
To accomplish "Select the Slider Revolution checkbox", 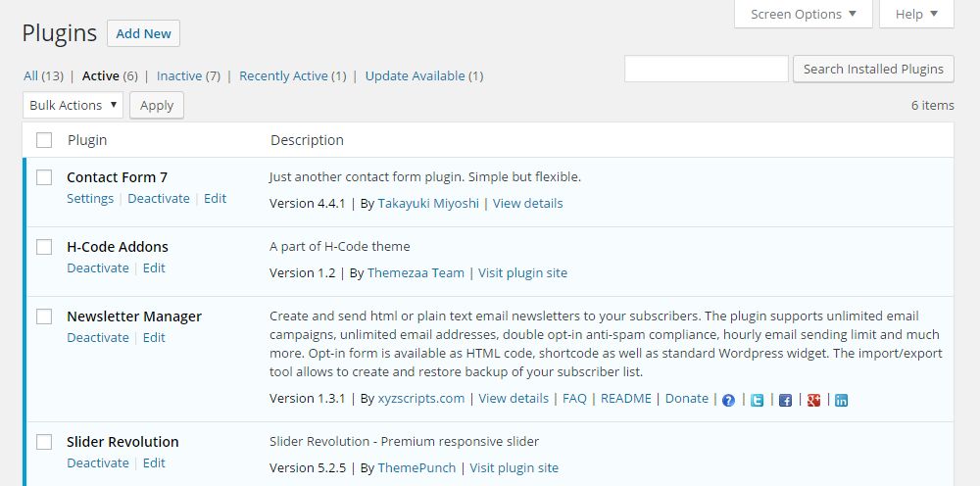I will click(x=44, y=442).
